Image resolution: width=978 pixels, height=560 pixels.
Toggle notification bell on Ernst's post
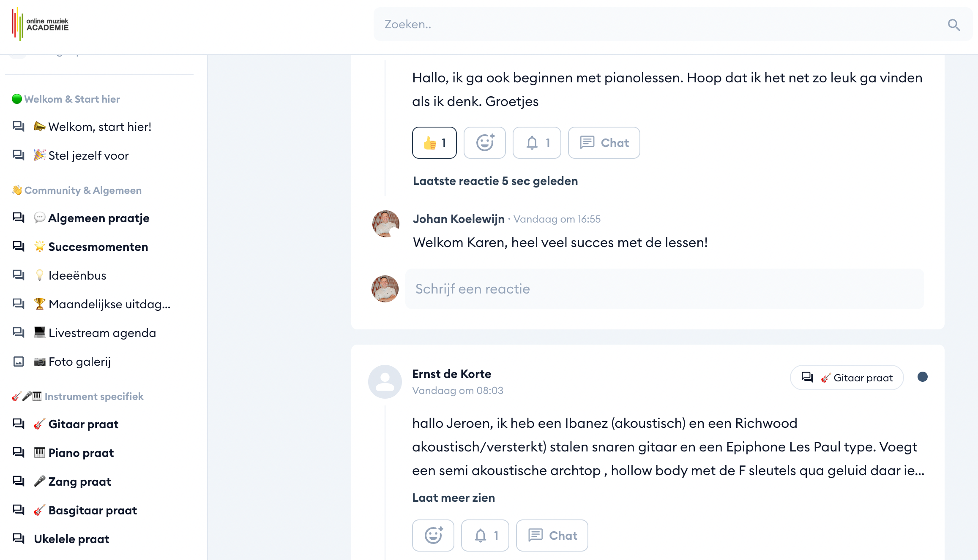485,536
